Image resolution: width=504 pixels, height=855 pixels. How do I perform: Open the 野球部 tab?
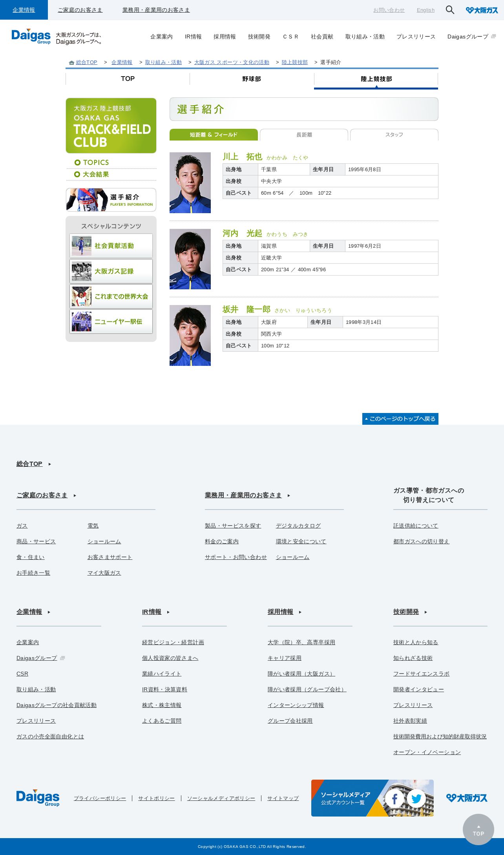pos(252,79)
